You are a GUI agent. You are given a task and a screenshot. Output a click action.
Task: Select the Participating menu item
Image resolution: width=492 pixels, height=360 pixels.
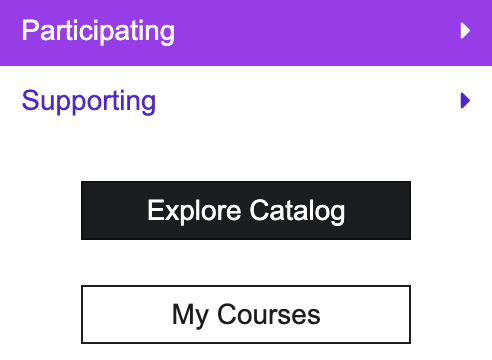coord(246,32)
